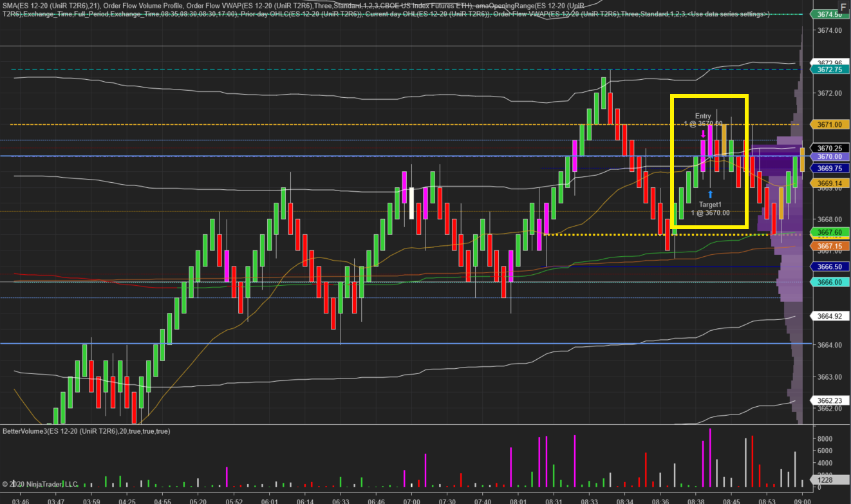851x504 pixels.
Task: Select the 3671.00 yellow price marker
Action: (829, 124)
